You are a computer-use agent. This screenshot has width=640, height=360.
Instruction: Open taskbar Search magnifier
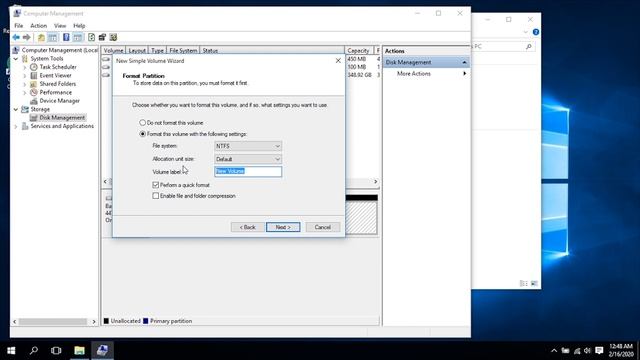click(34, 350)
